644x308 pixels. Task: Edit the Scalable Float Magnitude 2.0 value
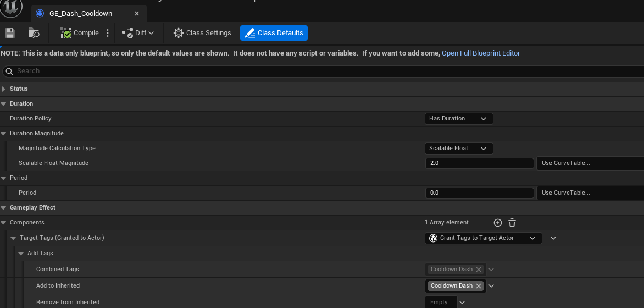[479, 163]
